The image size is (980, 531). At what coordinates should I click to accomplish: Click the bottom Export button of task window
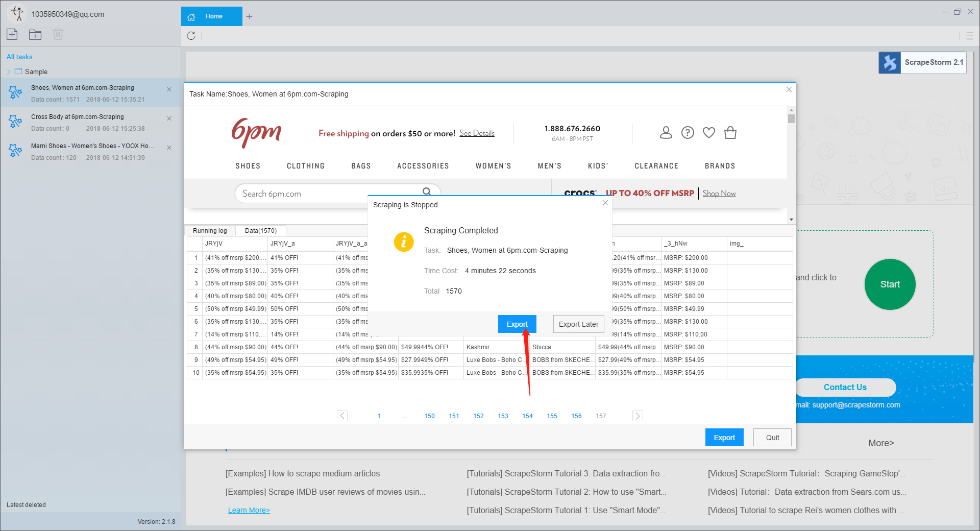(x=724, y=438)
